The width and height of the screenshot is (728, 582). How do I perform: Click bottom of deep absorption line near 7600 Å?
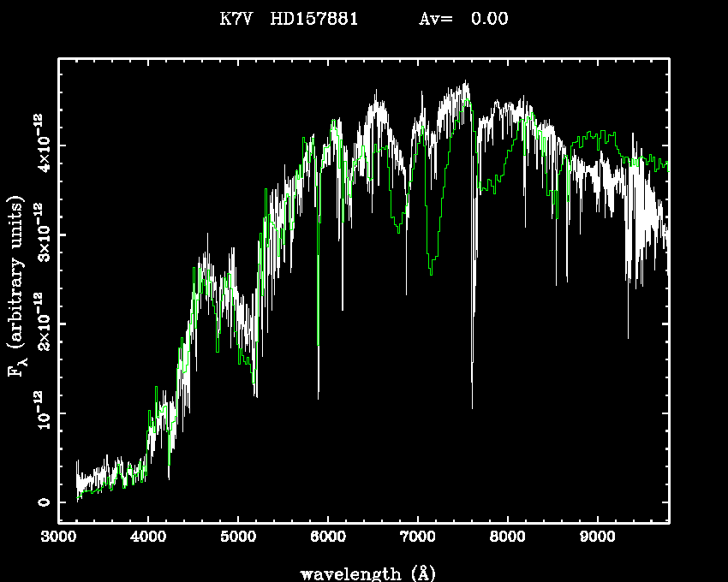click(472, 407)
